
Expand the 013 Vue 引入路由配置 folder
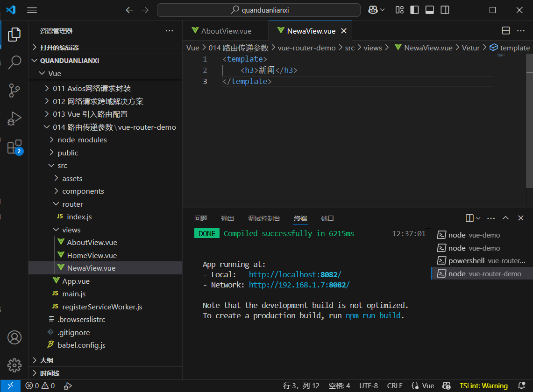(x=106, y=114)
